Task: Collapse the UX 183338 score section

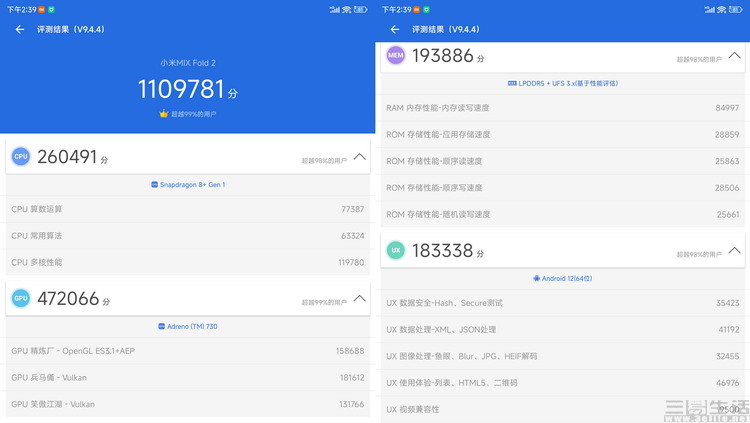Action: [735, 250]
